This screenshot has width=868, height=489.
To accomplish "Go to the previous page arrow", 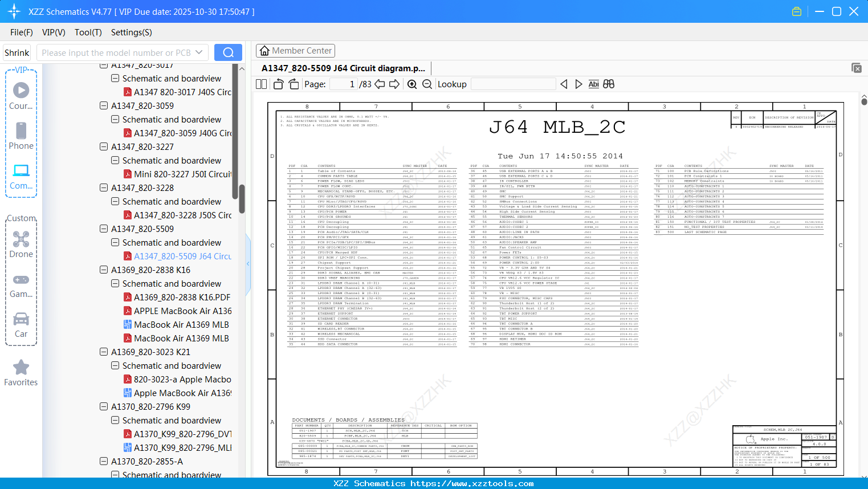I will [x=380, y=84].
